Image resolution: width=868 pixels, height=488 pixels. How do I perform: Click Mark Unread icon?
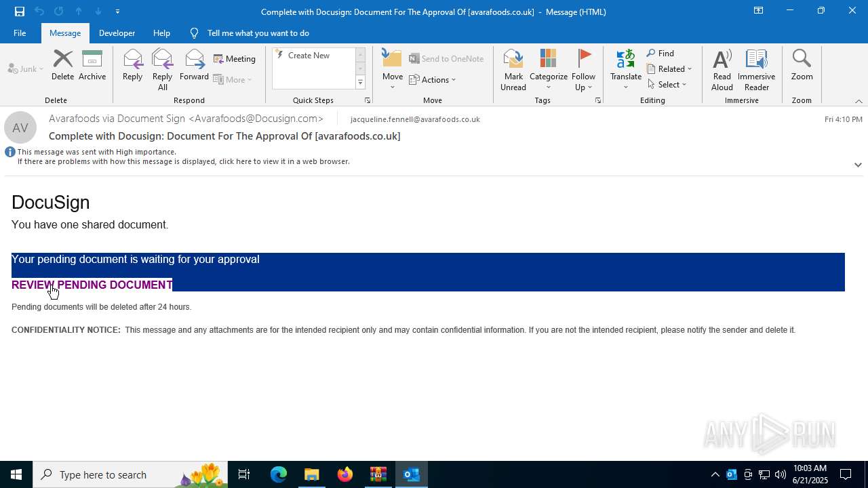513,69
